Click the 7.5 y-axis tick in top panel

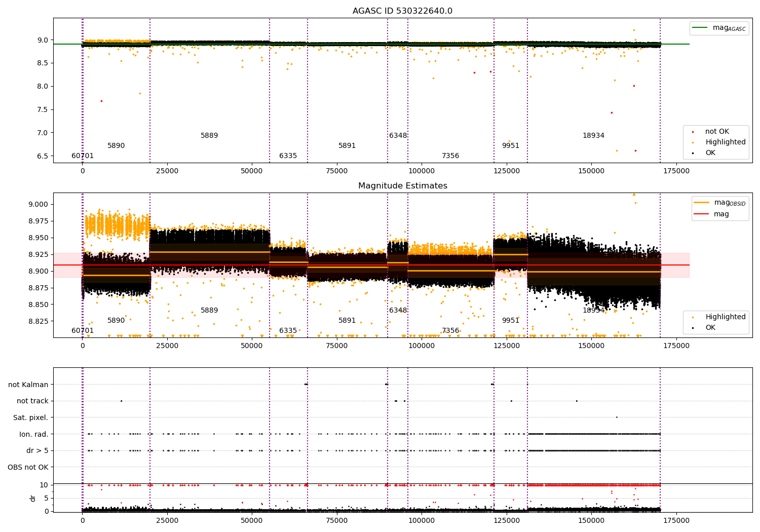[43, 110]
